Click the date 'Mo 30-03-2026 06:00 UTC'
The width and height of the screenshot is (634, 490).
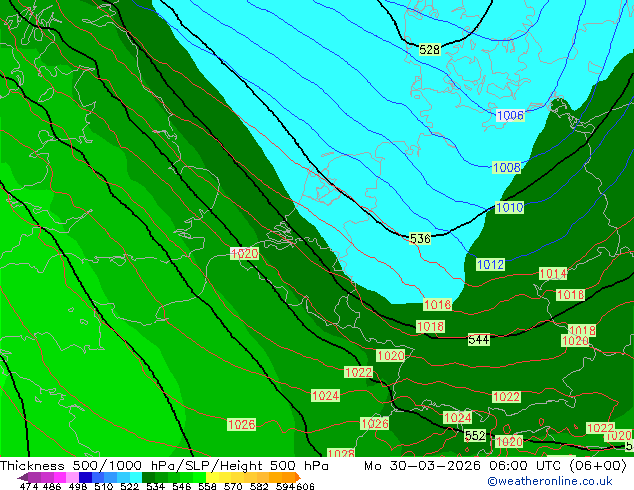tap(464, 465)
